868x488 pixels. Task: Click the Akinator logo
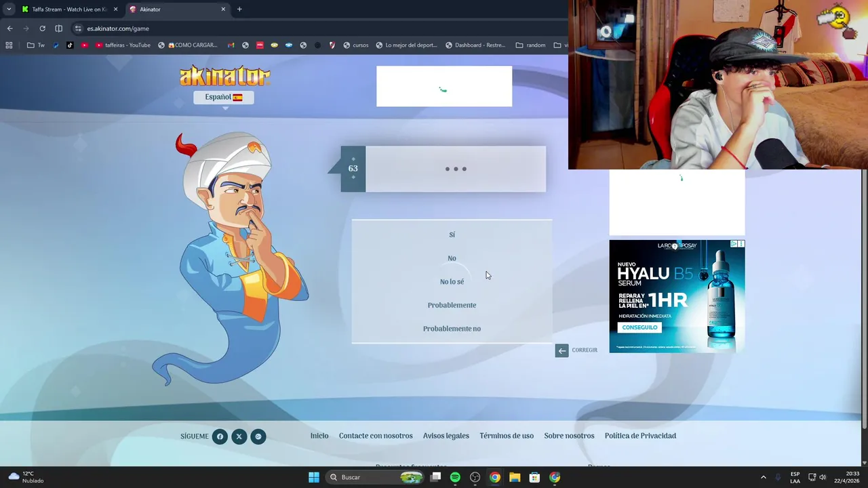(x=224, y=76)
